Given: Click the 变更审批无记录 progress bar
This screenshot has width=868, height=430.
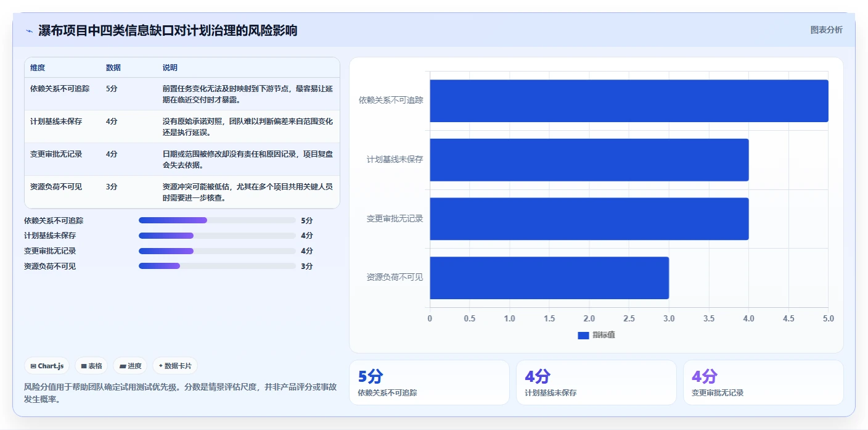Looking at the screenshot, I should pyautogui.click(x=217, y=251).
